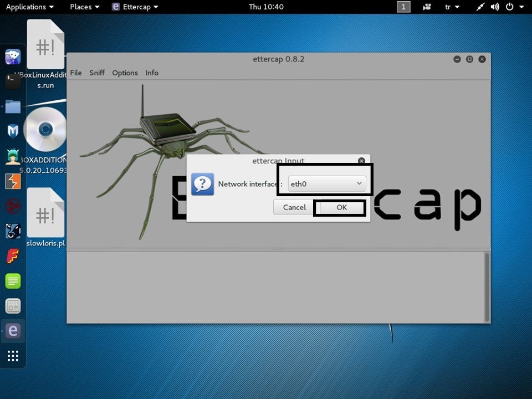Screen dimensions: 532x399
Task: Close the ettercap 0.8.2 window
Action: point(482,59)
